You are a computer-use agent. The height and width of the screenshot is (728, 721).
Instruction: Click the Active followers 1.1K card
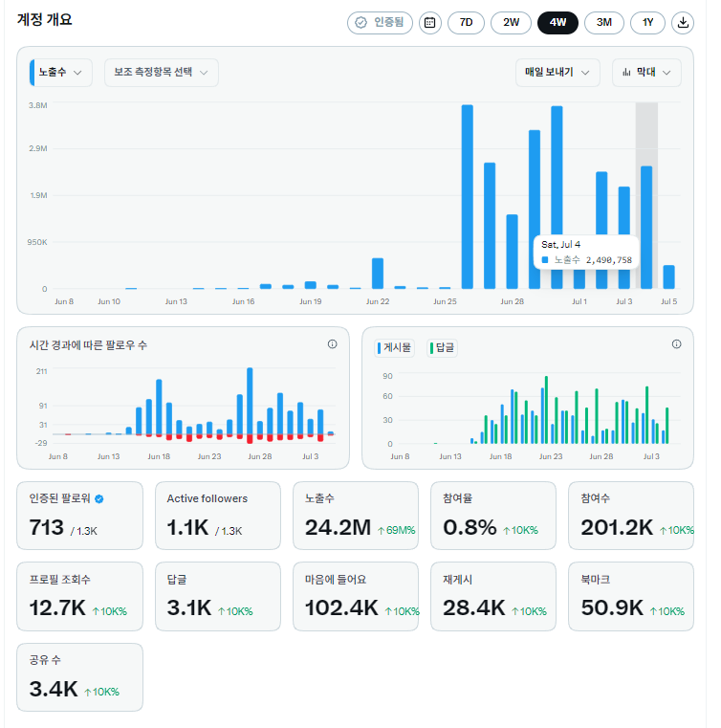tap(218, 516)
